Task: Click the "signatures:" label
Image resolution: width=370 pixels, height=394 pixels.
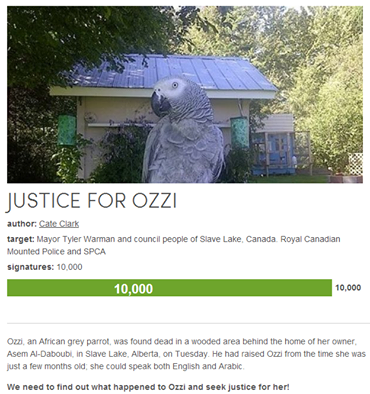Action: click(x=30, y=267)
